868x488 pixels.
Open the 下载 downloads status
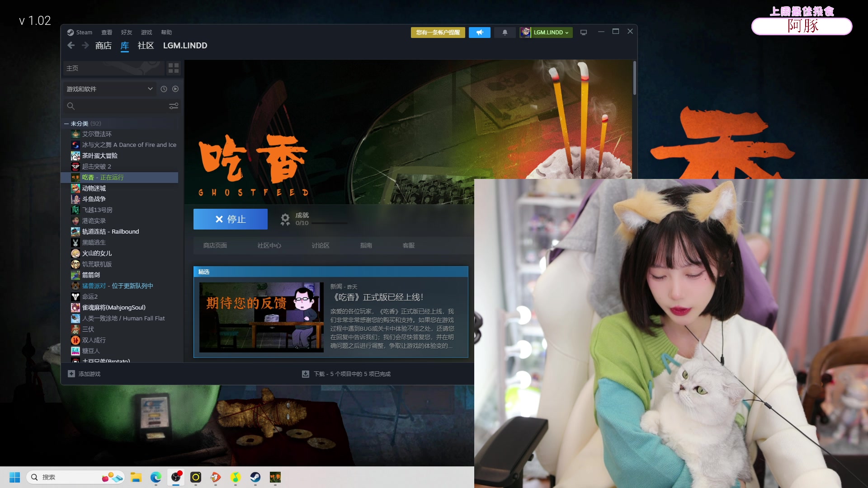(x=346, y=374)
